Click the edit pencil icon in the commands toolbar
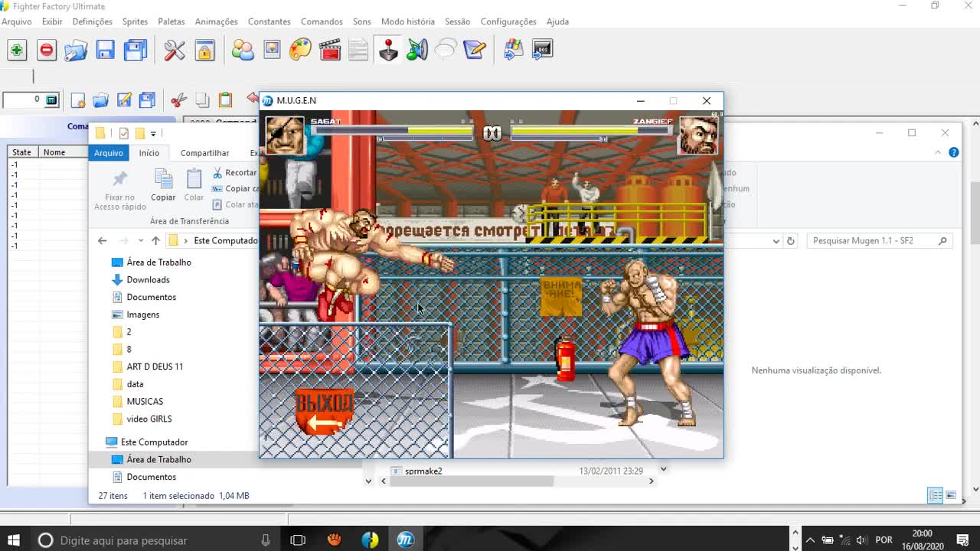The height and width of the screenshot is (551, 980). tap(124, 100)
